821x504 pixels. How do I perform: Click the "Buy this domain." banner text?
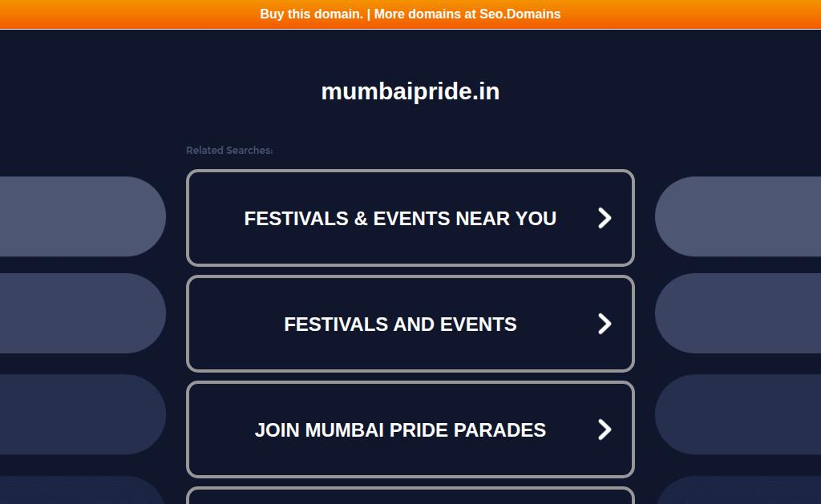point(311,14)
